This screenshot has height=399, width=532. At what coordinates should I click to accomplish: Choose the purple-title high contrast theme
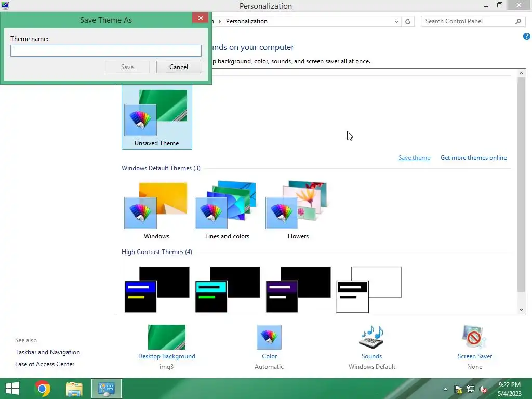(298, 289)
